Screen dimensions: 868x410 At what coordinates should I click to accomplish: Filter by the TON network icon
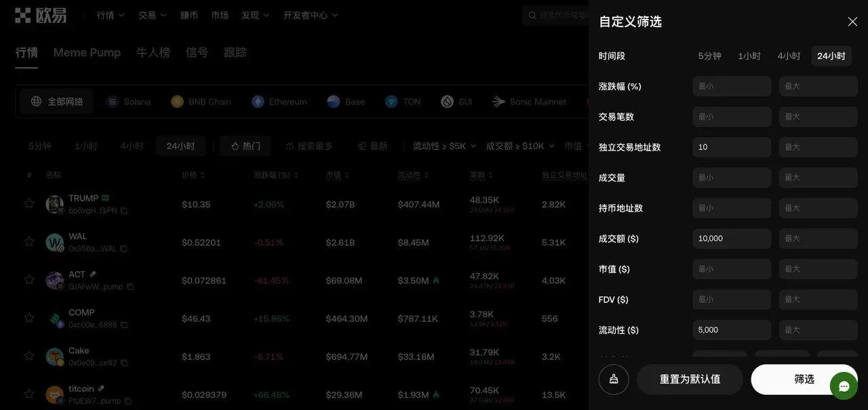click(391, 102)
